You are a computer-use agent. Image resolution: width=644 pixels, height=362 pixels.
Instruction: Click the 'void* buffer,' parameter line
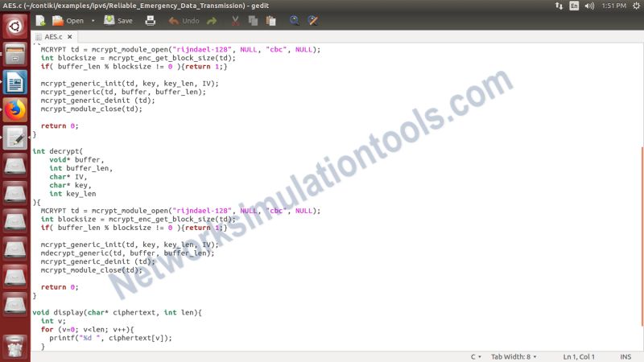tap(76, 159)
